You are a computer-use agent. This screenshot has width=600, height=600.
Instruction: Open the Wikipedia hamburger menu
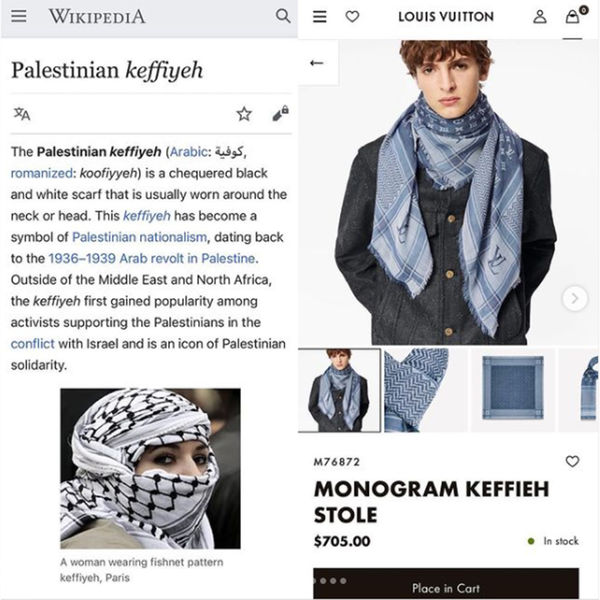pos(18,16)
